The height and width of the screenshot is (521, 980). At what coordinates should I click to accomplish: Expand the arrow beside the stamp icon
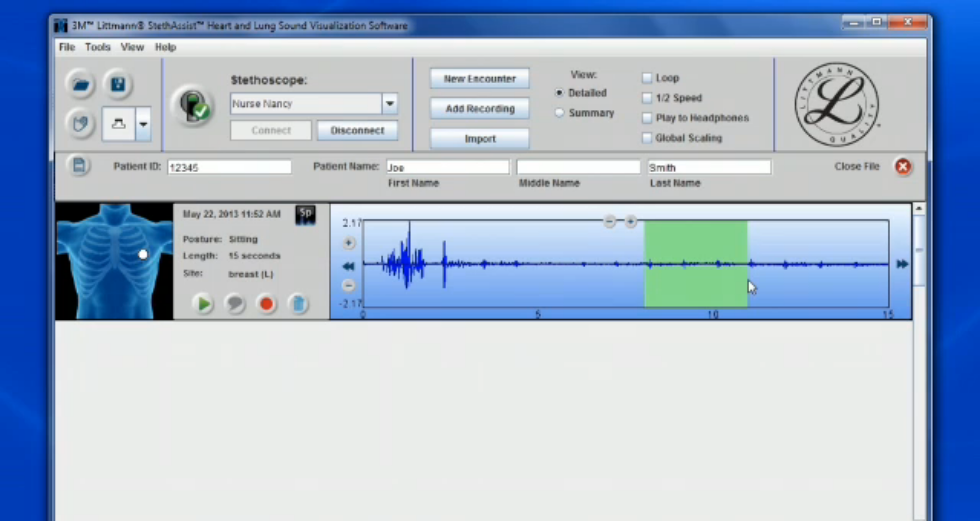click(x=143, y=124)
